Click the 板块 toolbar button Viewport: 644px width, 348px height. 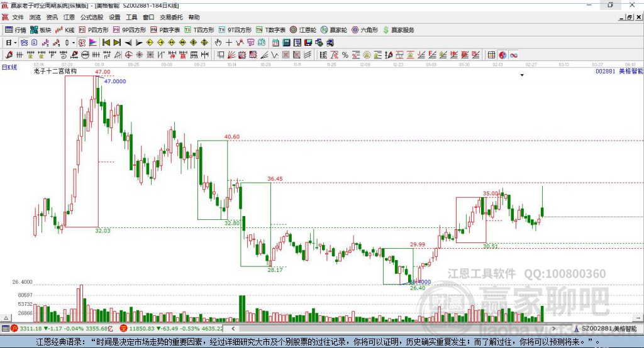tap(41, 30)
